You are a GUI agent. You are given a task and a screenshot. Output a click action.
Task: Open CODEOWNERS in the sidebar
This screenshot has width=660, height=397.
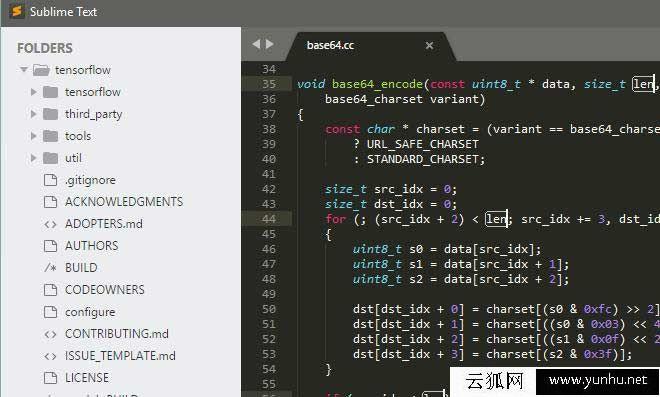(104, 290)
